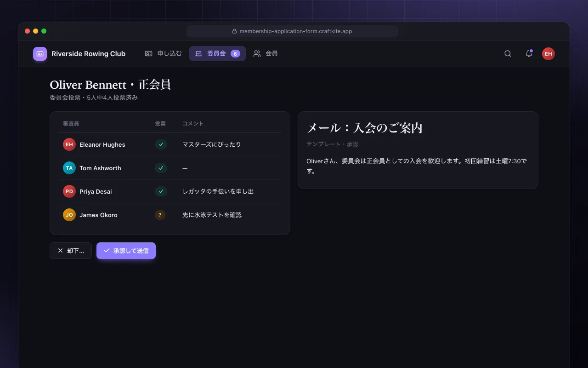Click Tom Ashworth's TA avatar
The height and width of the screenshot is (368, 588).
point(69,168)
